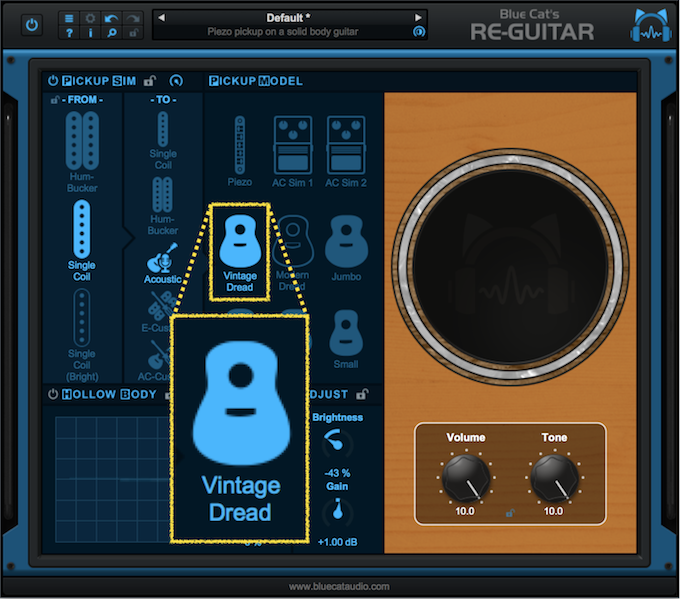Select the Jumbo guitar model
This screenshot has height=599, width=680.
(x=346, y=248)
